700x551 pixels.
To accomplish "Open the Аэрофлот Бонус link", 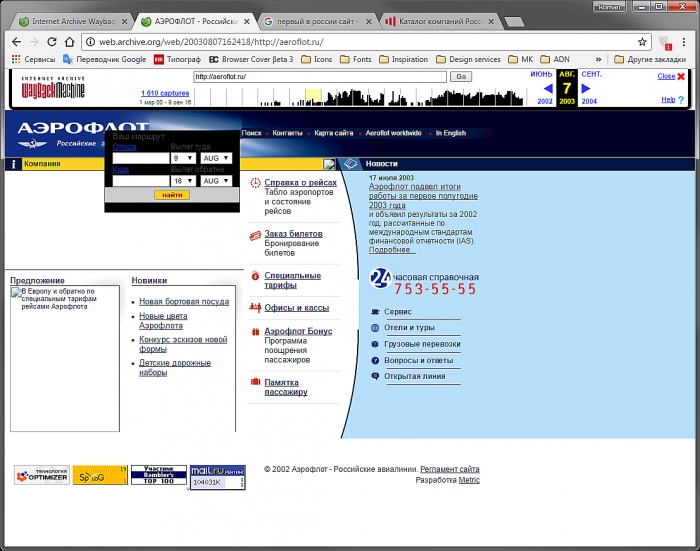I will click(x=298, y=331).
